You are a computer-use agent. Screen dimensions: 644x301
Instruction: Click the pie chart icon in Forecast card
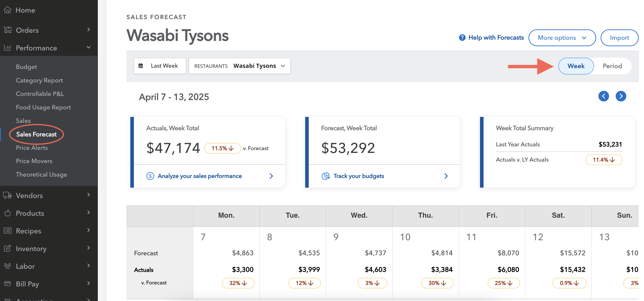click(326, 176)
